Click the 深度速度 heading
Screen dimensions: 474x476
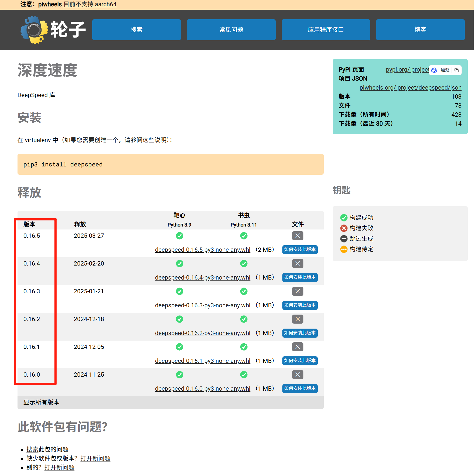tap(47, 70)
